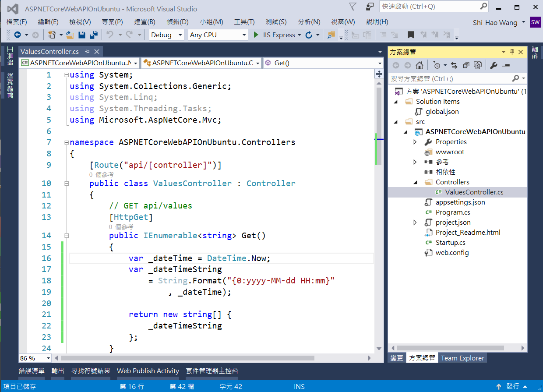This screenshot has width=543, height=392.
Task: Open the 檔案(F) File menu
Action: [17, 22]
